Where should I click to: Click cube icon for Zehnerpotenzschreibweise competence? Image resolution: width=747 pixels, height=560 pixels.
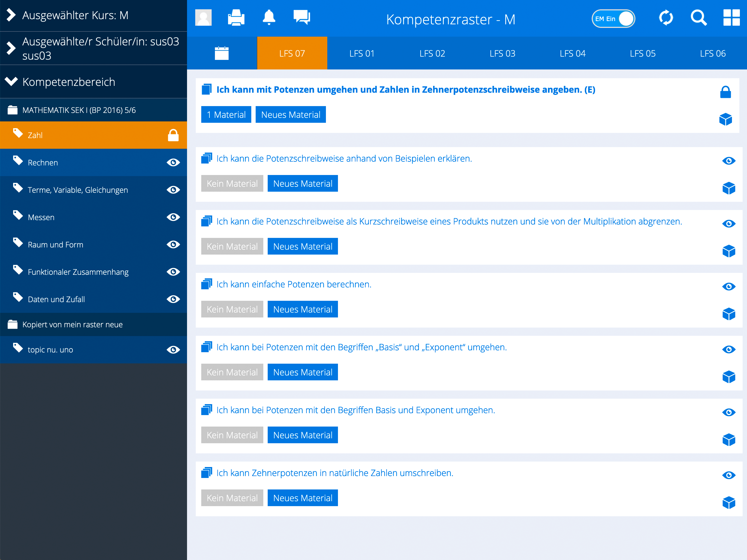click(725, 119)
